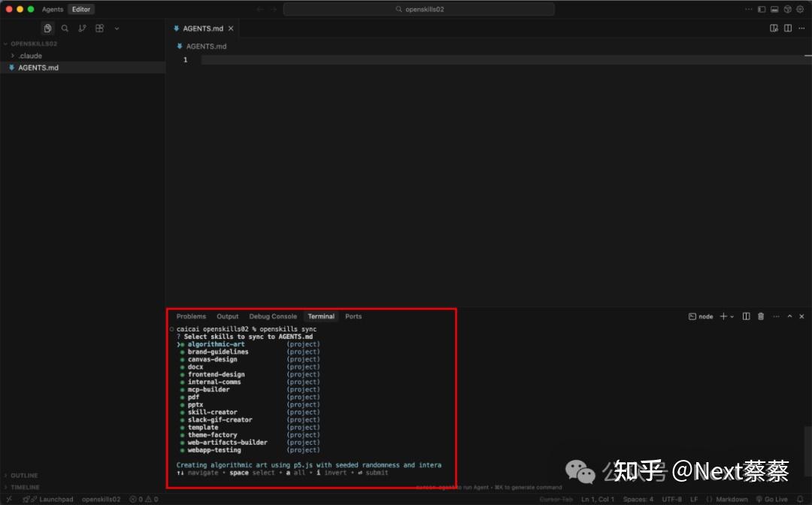Click Ln 1, Col 1 to go to line

coord(598,498)
